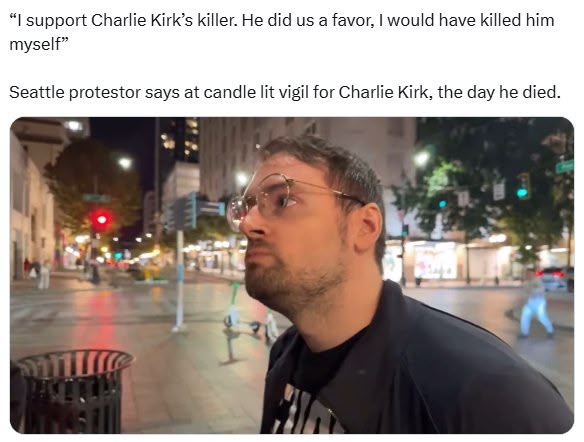This screenshot has height=442, width=584.
Task: Click the word "myself" in the post text
Action: click(34, 45)
